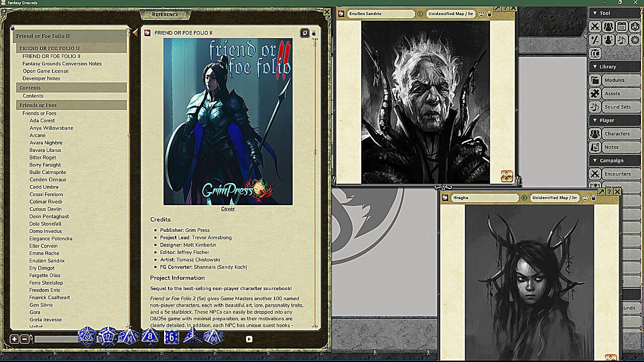
Task: Open the combat tracker crossed-swords tool
Action: (x=595, y=27)
